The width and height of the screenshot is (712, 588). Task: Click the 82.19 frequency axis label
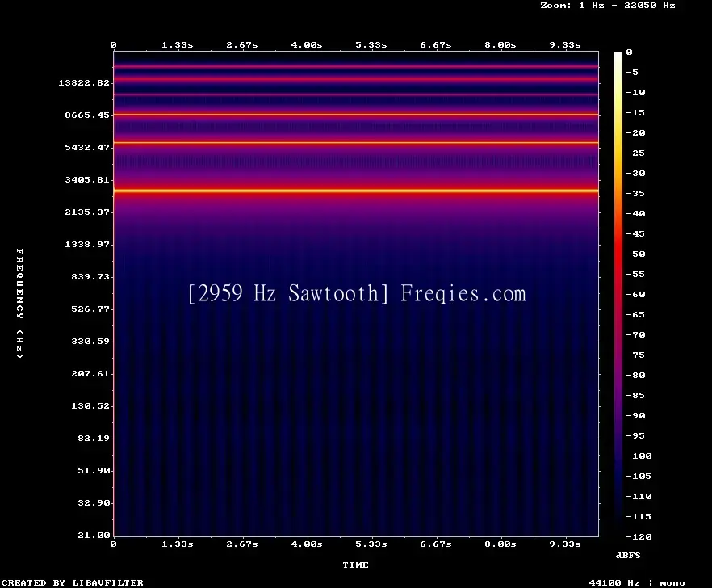coord(94,438)
